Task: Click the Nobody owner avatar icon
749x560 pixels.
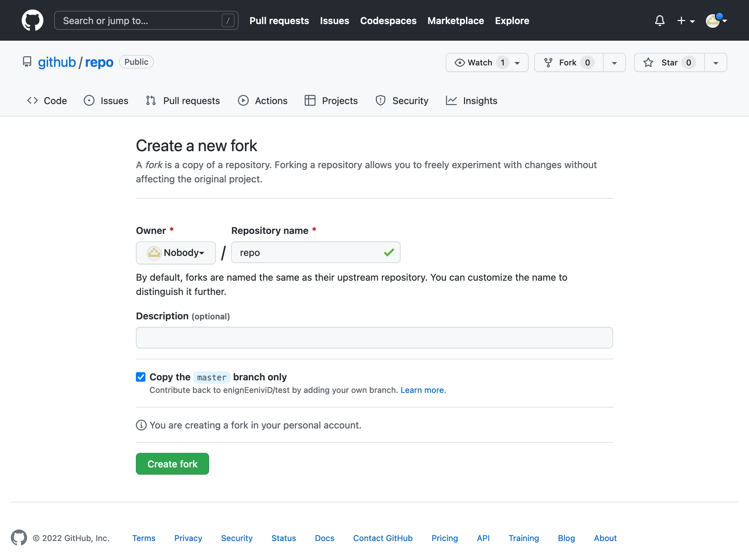Action: (154, 253)
